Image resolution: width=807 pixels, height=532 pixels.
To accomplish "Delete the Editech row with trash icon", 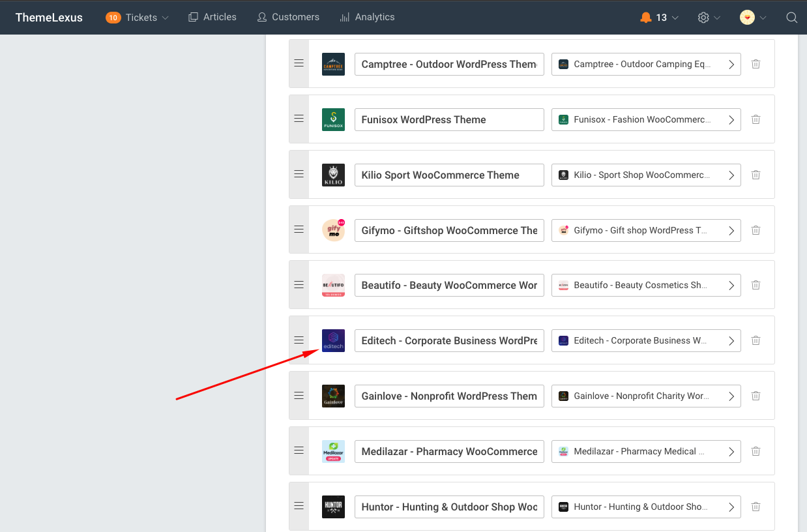I will click(756, 340).
